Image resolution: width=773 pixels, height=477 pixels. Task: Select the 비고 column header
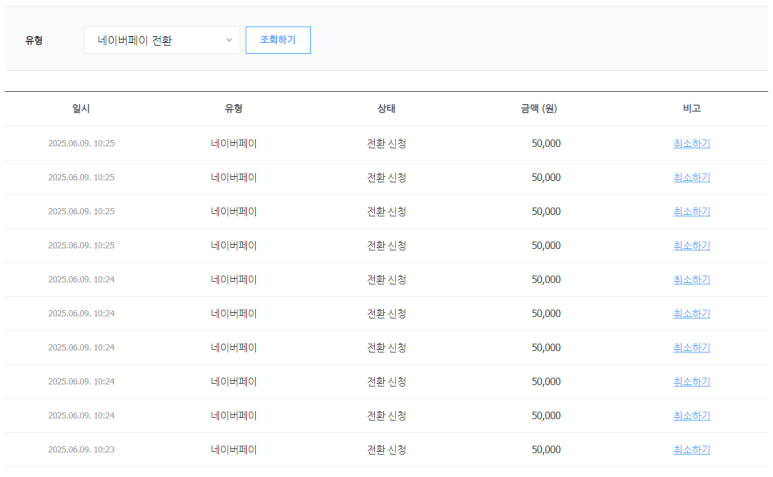coord(692,108)
